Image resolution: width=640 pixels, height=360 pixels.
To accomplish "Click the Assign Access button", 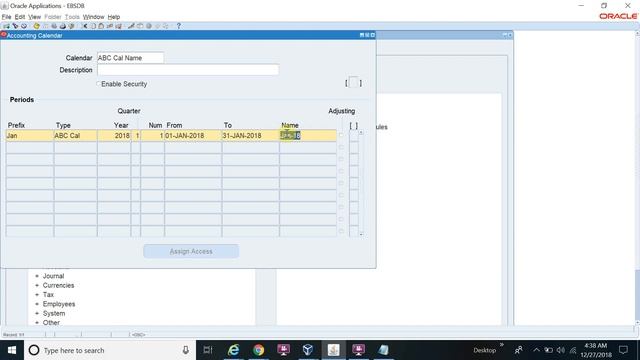I will 191,251.
